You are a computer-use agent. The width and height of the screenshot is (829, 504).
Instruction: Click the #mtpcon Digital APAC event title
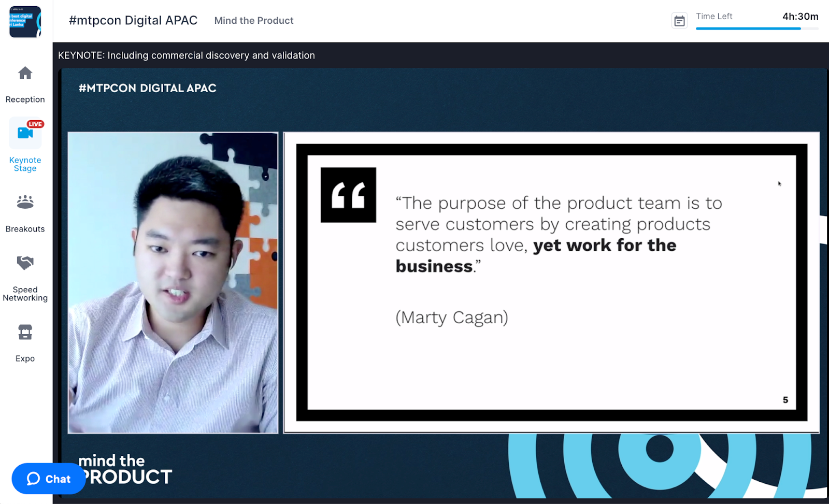133,20
